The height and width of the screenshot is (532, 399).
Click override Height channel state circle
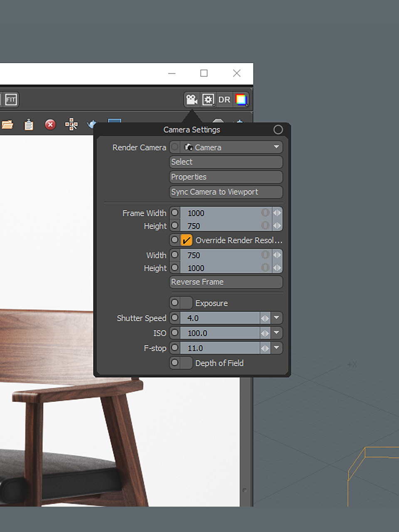click(265, 268)
